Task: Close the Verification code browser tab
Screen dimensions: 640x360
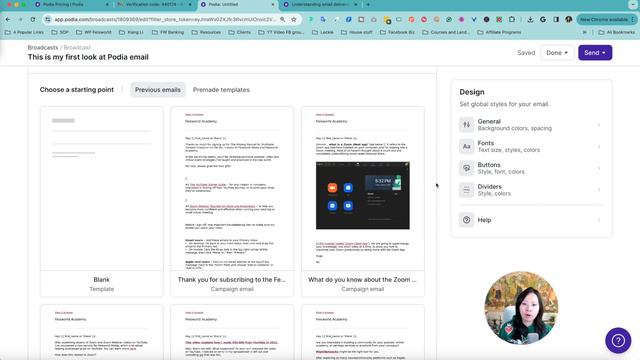Action: click(190, 4)
